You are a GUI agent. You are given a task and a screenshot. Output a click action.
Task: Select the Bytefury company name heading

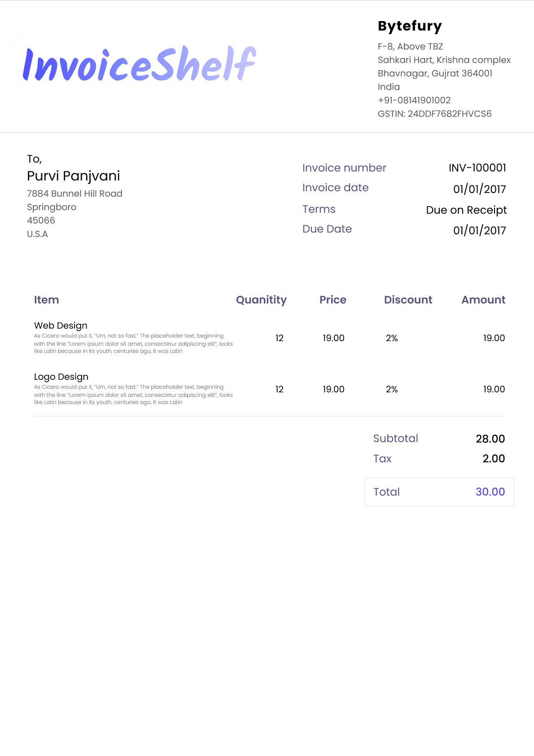[410, 26]
